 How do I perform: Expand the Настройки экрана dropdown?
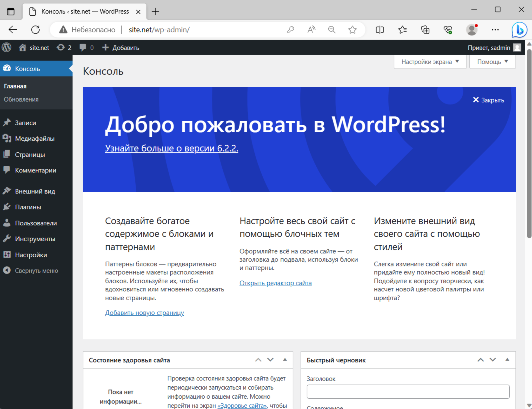tap(430, 62)
